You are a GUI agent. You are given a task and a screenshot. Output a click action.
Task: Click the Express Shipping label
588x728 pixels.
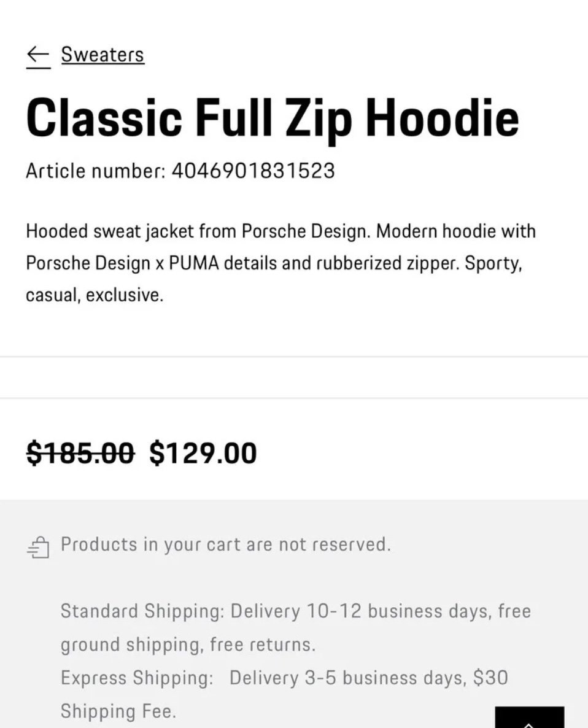click(137, 678)
